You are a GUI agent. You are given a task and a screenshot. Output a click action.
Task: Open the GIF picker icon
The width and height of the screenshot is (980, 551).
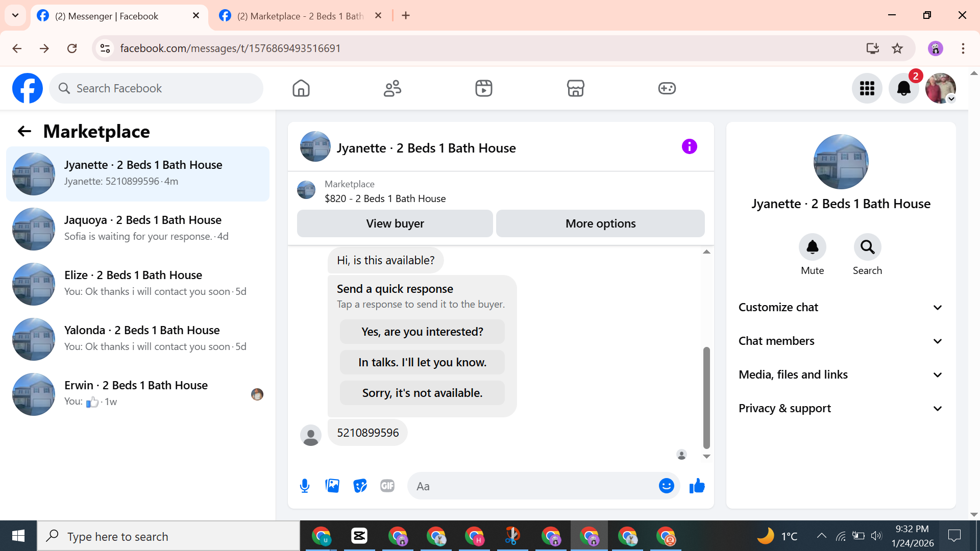tap(387, 486)
